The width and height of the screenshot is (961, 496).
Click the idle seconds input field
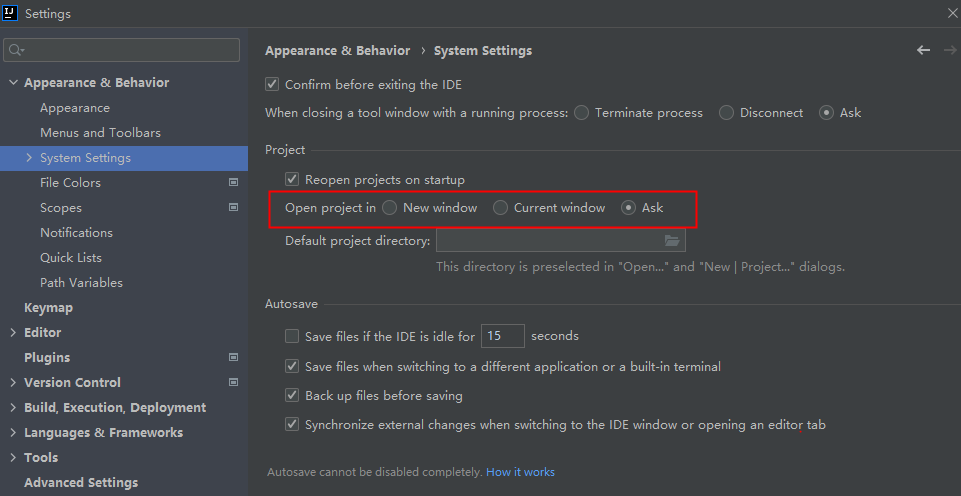point(503,336)
